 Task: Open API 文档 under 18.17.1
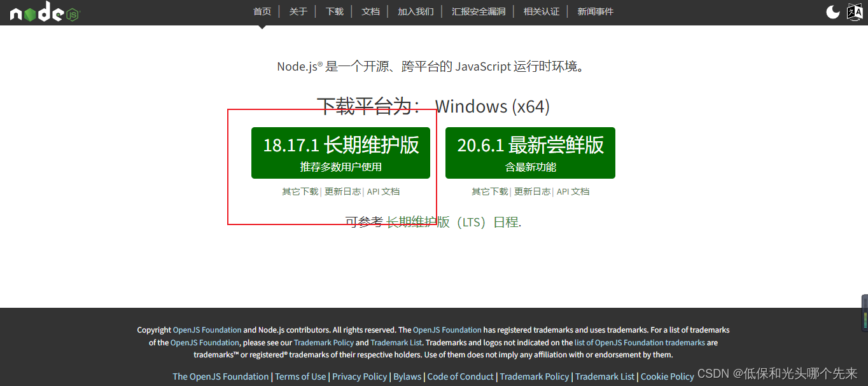coord(383,191)
